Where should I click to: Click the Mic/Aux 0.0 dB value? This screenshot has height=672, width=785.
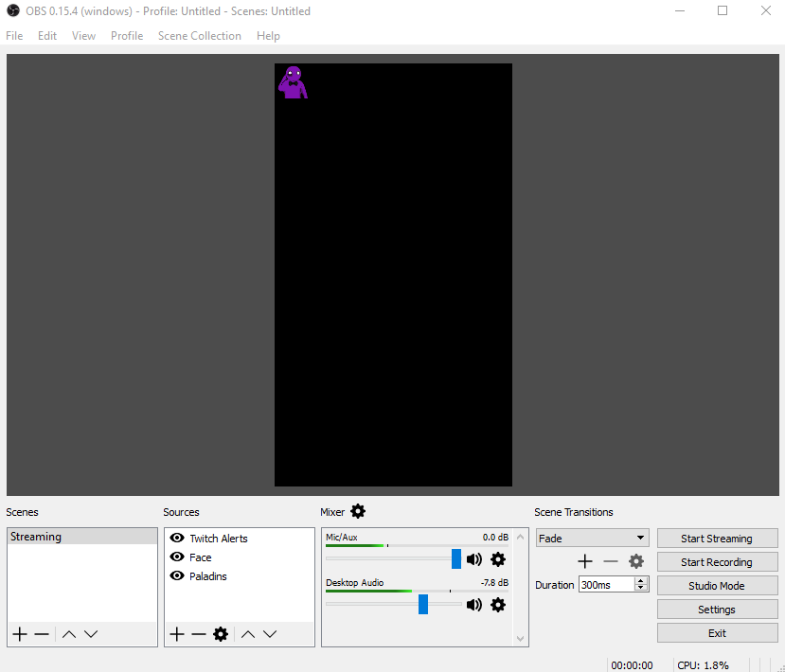click(x=495, y=537)
